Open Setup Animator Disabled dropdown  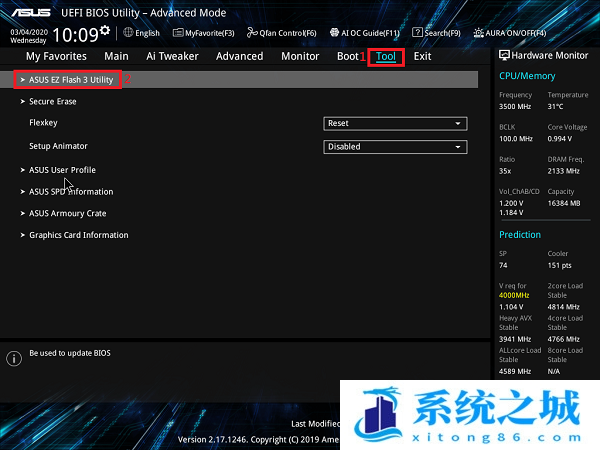point(395,147)
